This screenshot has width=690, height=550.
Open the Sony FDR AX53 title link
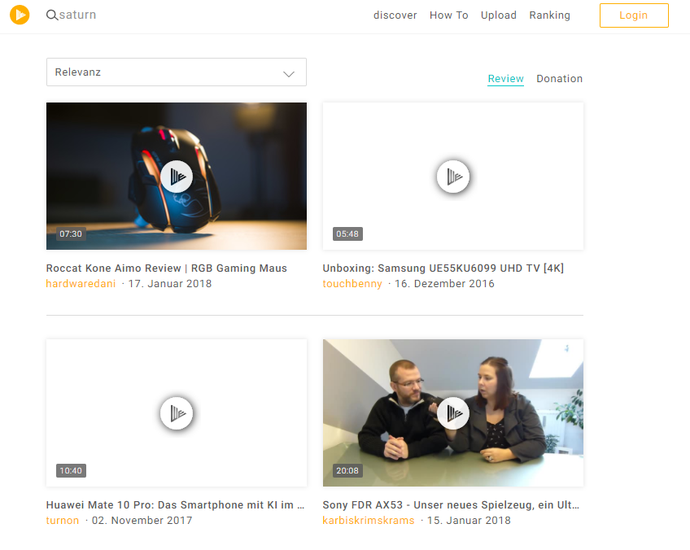tap(451, 505)
